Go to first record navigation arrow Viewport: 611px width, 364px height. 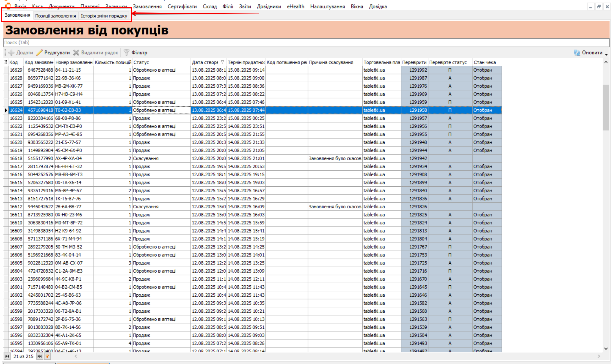[x=7, y=356]
